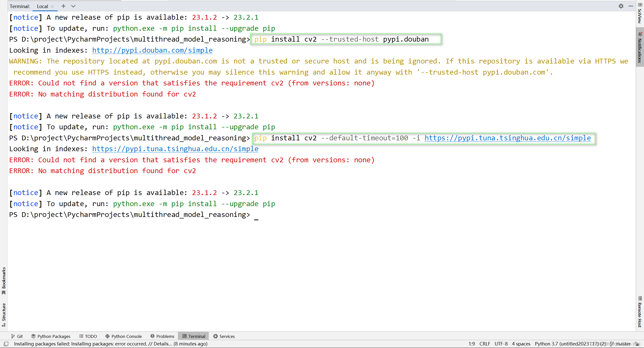Open terminal settings gear icon
This screenshot has width=644, height=348.
click(621, 6)
